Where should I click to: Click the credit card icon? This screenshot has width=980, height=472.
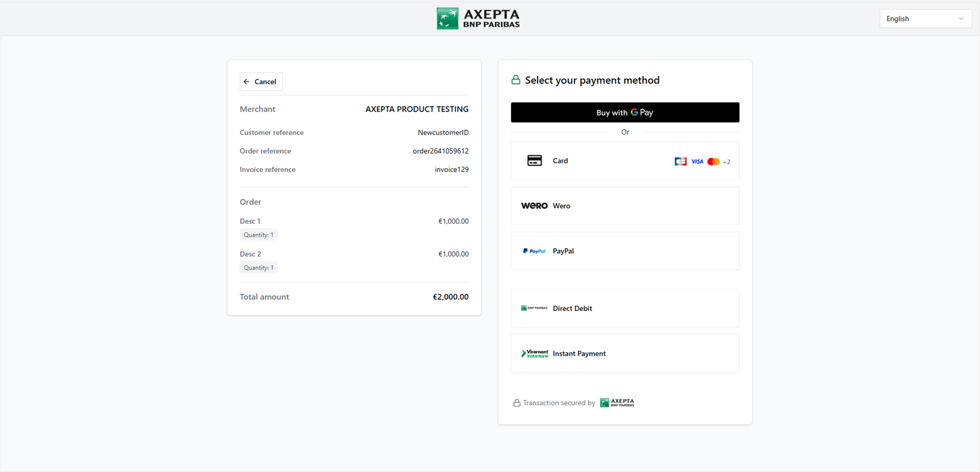[x=534, y=161]
